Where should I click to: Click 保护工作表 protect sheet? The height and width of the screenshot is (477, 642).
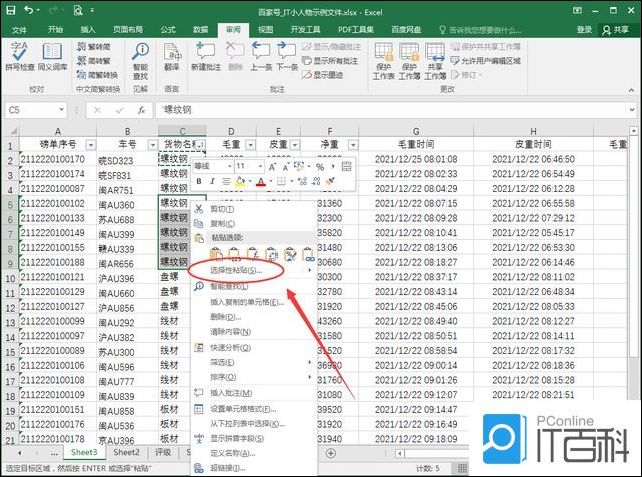click(x=384, y=61)
